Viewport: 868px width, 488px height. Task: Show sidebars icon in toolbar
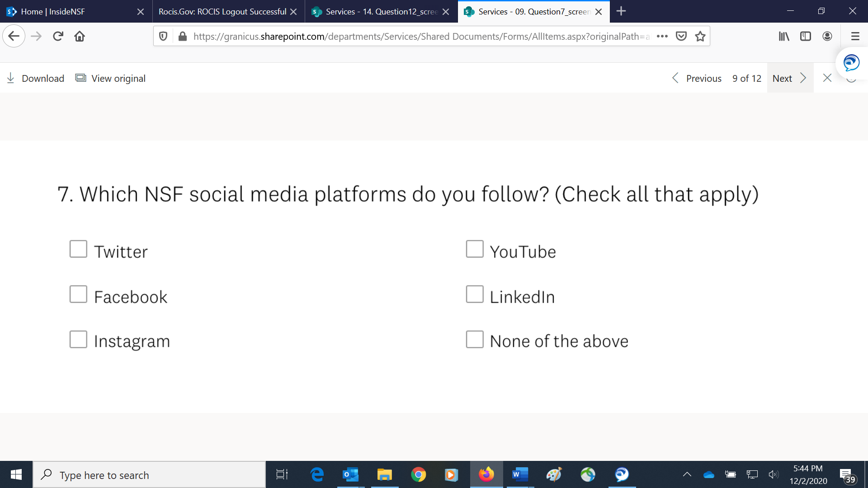pos(805,36)
